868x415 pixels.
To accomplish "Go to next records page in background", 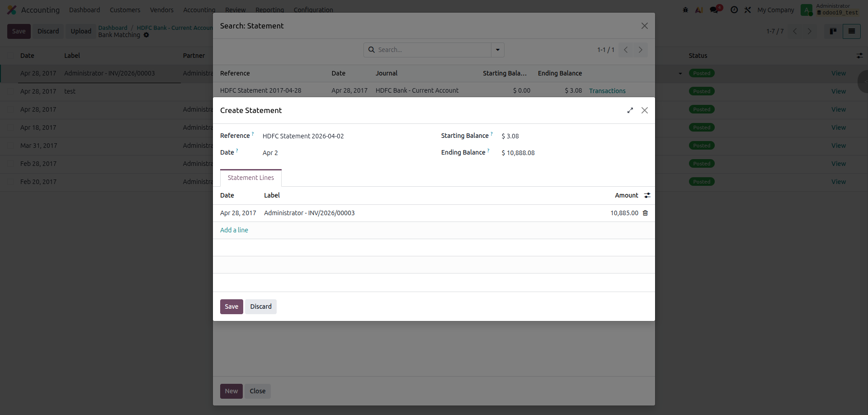I will click(x=809, y=31).
